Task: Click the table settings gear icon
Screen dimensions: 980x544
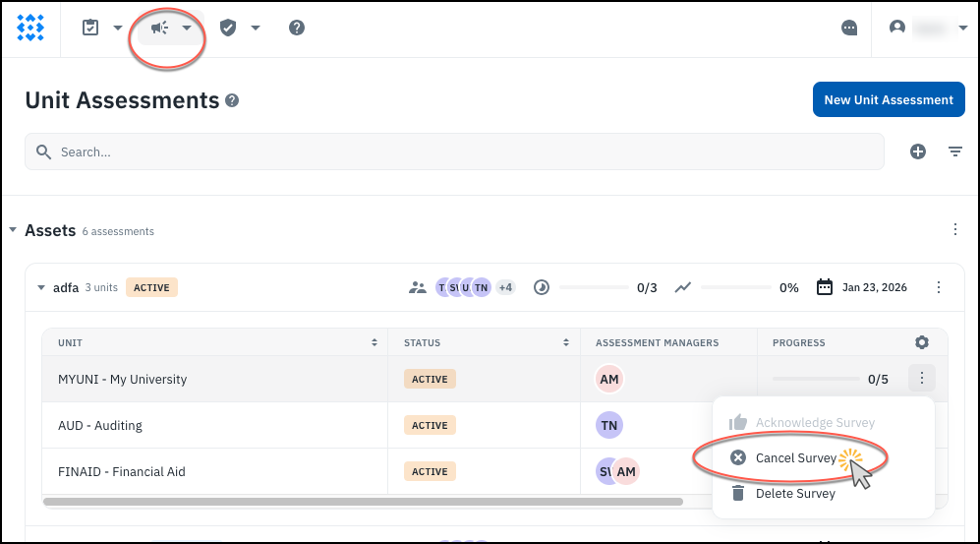Action: (921, 342)
